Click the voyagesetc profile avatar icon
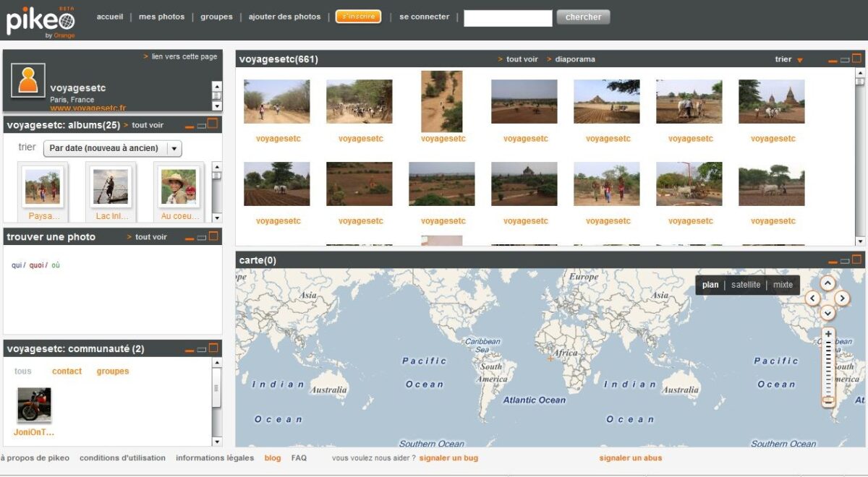The height and width of the screenshot is (477, 868). pos(28,80)
